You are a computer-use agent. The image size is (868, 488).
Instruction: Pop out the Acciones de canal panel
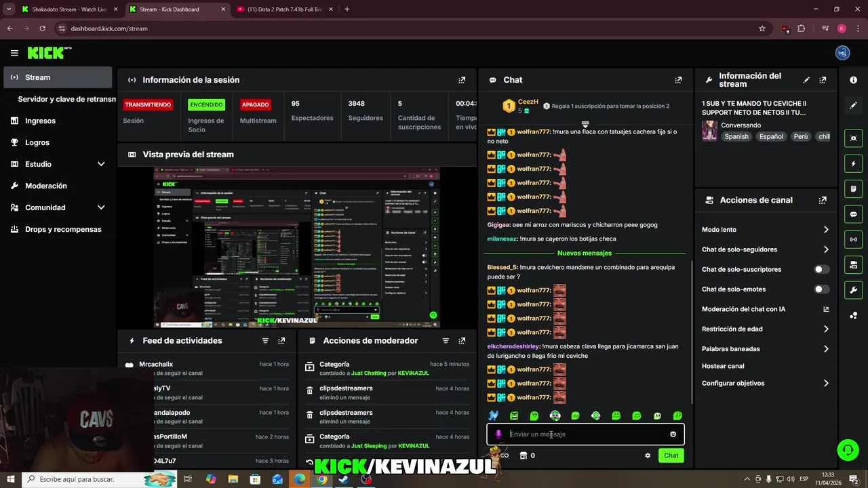tap(823, 201)
